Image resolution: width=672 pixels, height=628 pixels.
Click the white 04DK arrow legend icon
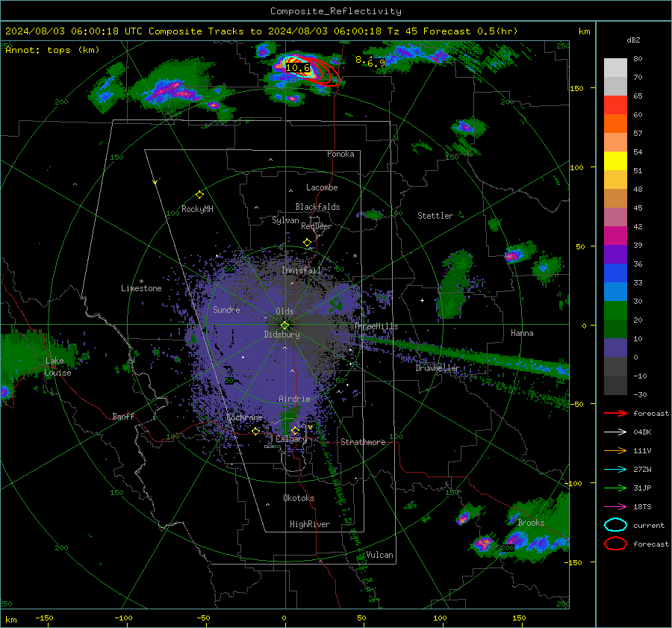pos(615,432)
